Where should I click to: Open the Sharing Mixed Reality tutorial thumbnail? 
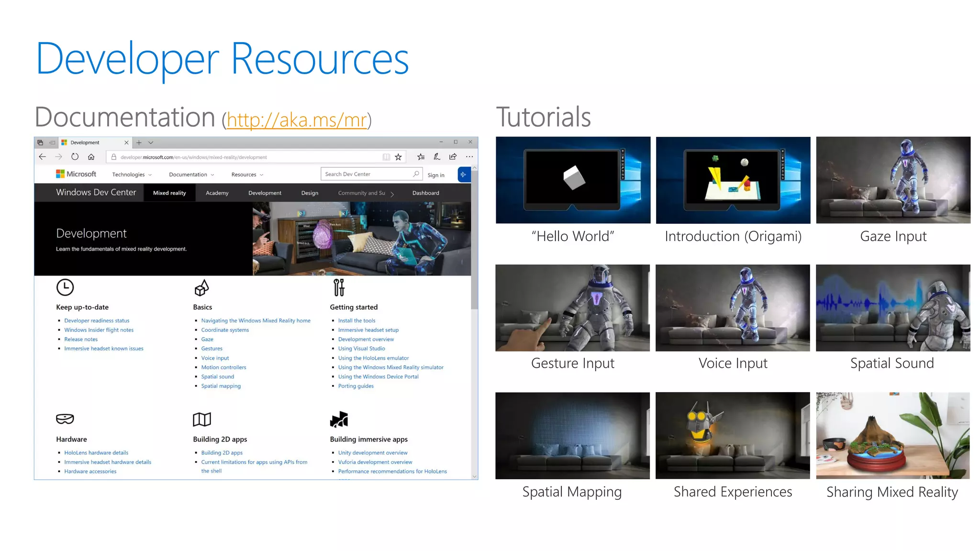893,436
